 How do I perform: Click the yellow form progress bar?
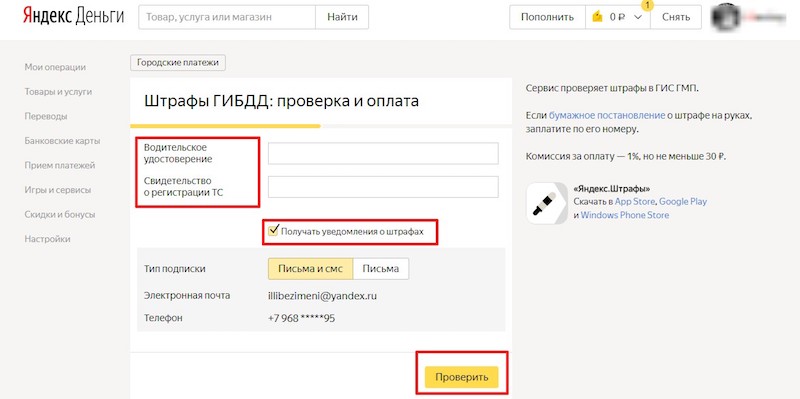(x=225, y=126)
